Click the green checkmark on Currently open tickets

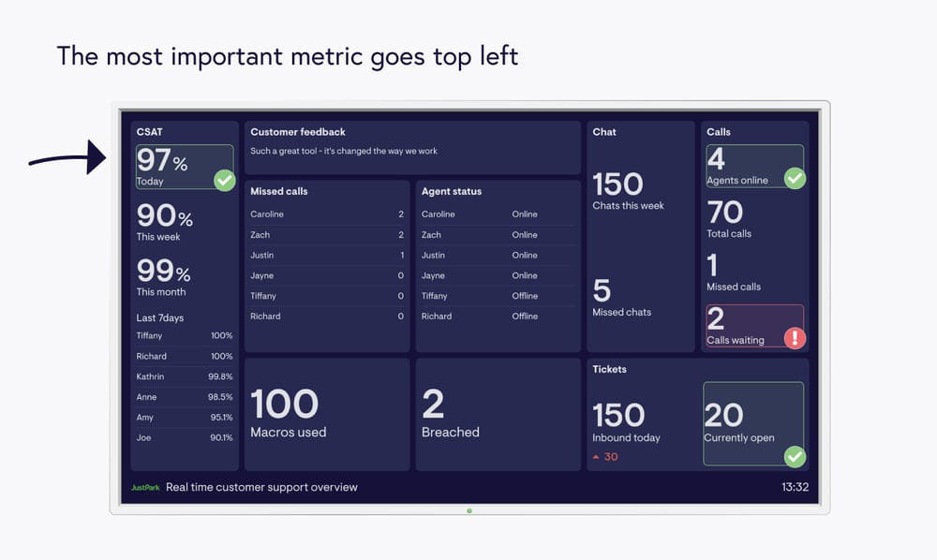coord(796,458)
